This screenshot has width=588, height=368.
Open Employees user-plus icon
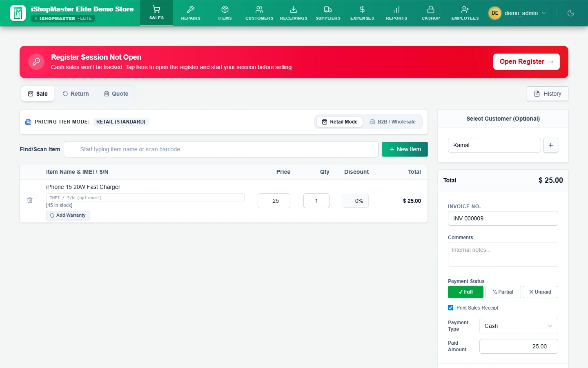point(465,9)
